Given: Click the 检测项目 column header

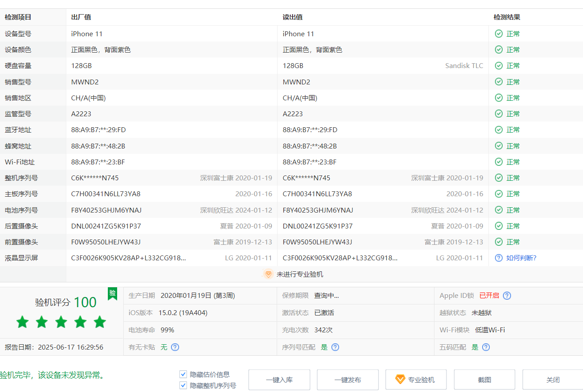Looking at the screenshot, I should [x=18, y=17].
